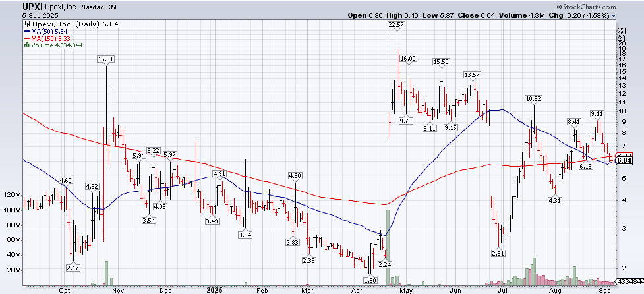Click the down triangle after the Chg percentage
The width and height of the screenshot is (644, 294).
click(614, 15)
